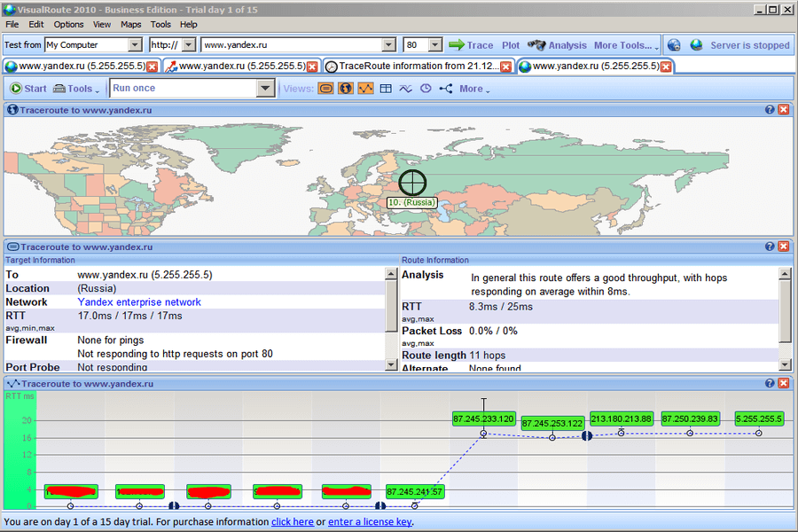Expand the Run once dropdown
This screenshot has height=532, width=798.
(x=265, y=89)
